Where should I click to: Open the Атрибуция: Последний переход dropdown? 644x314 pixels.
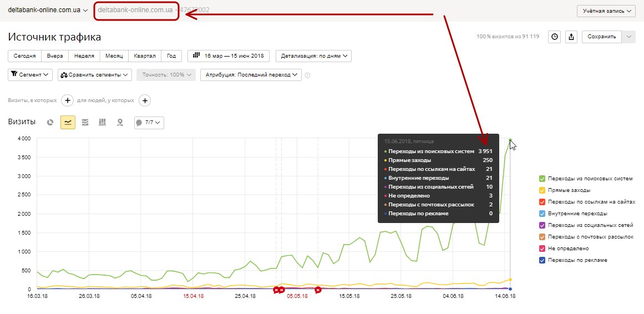coord(251,75)
